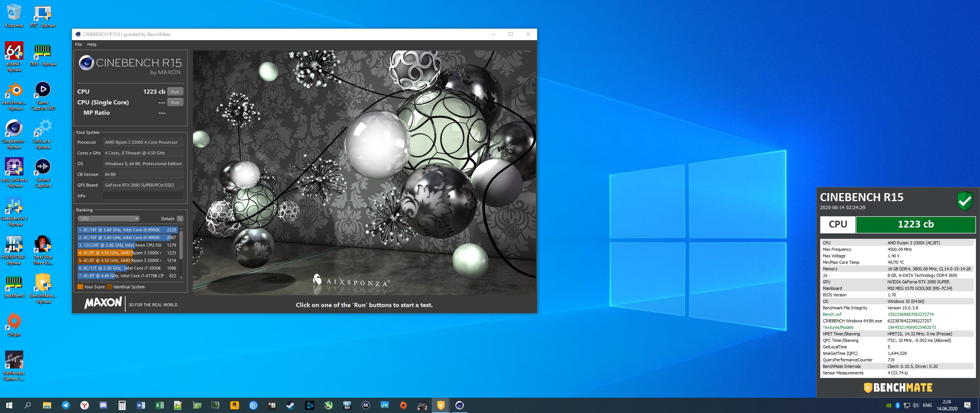Click the Textures/Models green link in BenchMate
980x413 pixels.
tap(838, 327)
